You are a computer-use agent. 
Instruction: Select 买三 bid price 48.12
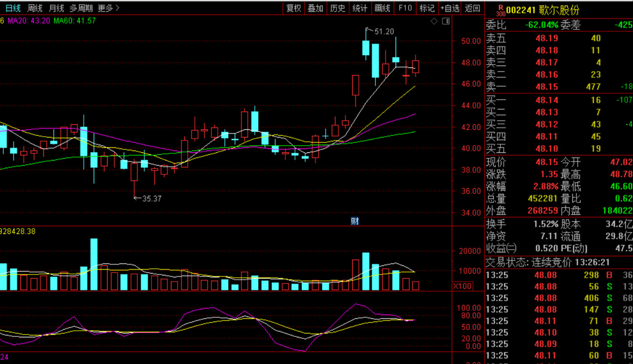547,124
